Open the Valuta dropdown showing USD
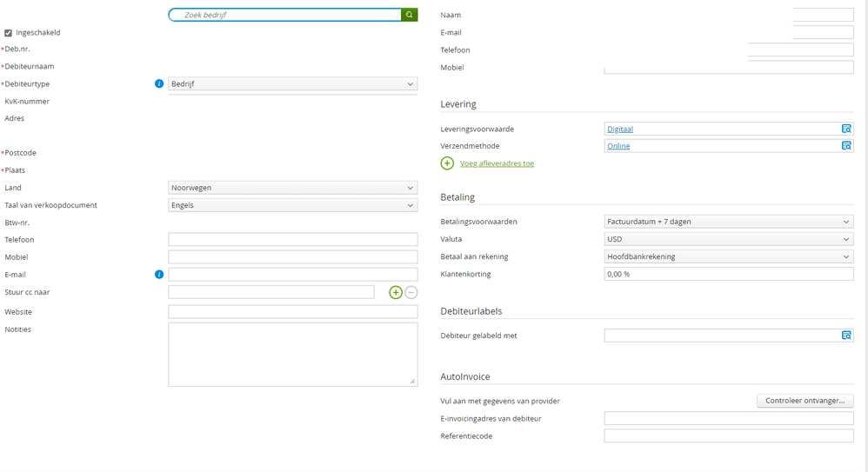 [729, 239]
